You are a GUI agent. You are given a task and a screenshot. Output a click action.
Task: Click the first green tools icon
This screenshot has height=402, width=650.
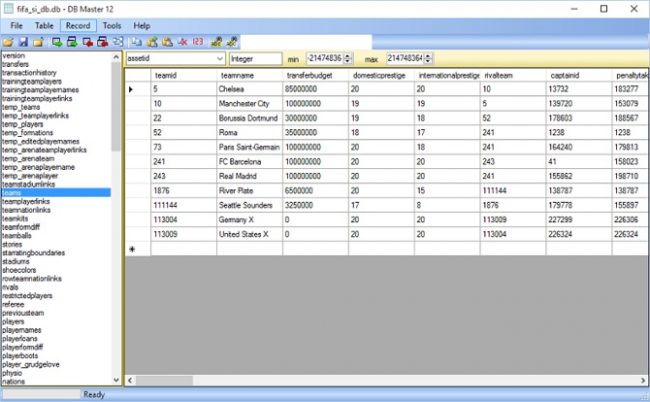(x=216, y=42)
